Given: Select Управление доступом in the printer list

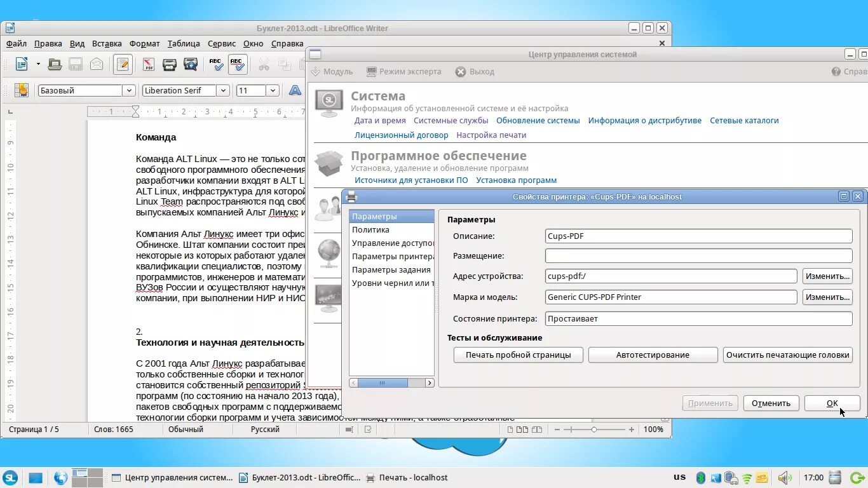Looking at the screenshot, I should (391, 243).
